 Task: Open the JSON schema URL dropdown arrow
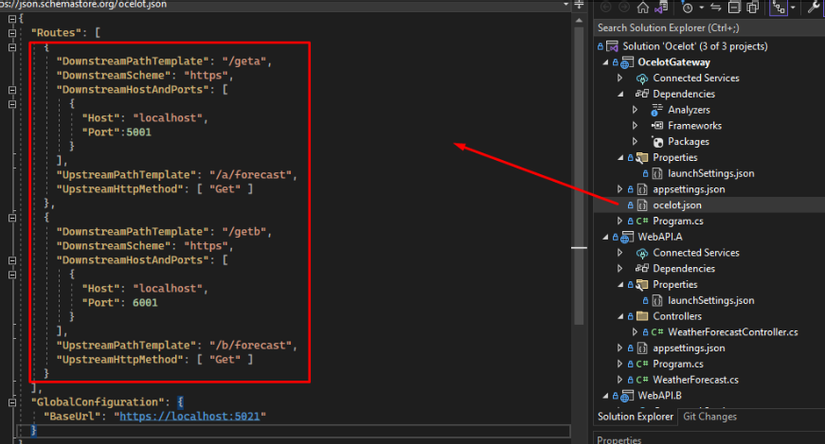566,4
